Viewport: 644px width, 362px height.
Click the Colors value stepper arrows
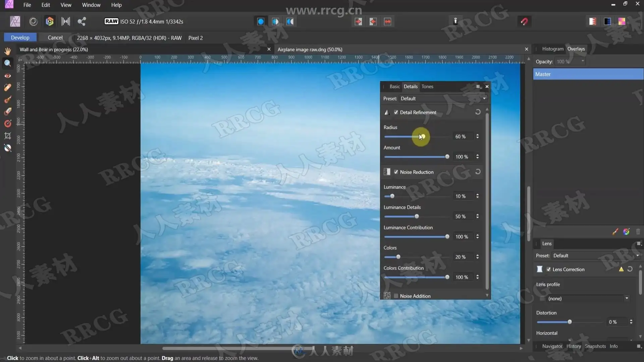coord(478,257)
